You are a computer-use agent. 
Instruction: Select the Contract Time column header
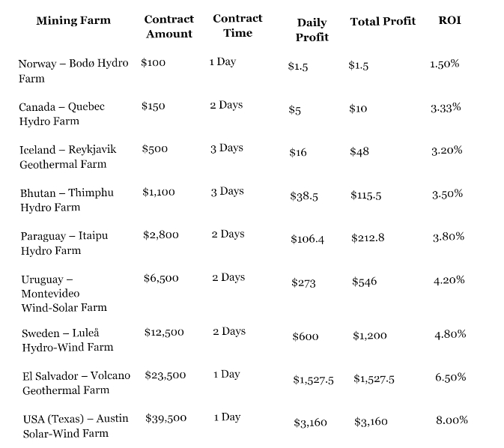coord(237,25)
